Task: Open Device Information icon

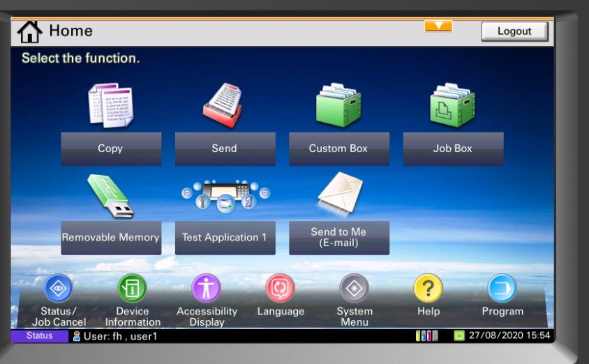Action: click(x=133, y=288)
